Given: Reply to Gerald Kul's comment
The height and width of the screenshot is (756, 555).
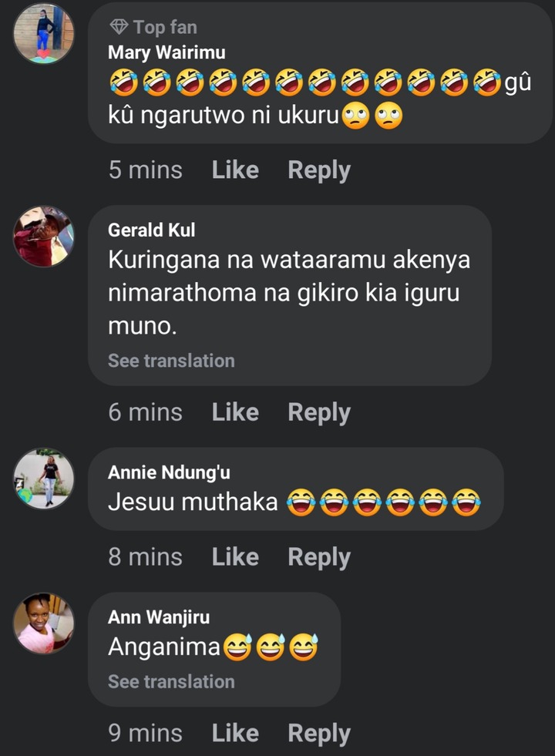Looking at the screenshot, I should (319, 412).
